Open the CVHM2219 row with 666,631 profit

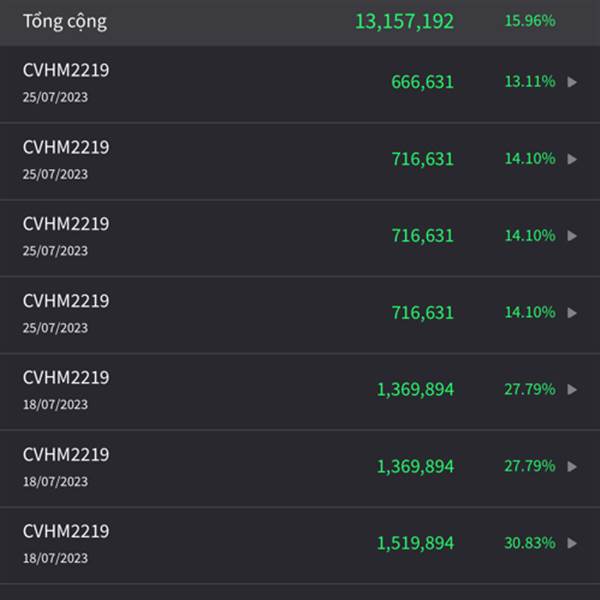(x=300, y=84)
